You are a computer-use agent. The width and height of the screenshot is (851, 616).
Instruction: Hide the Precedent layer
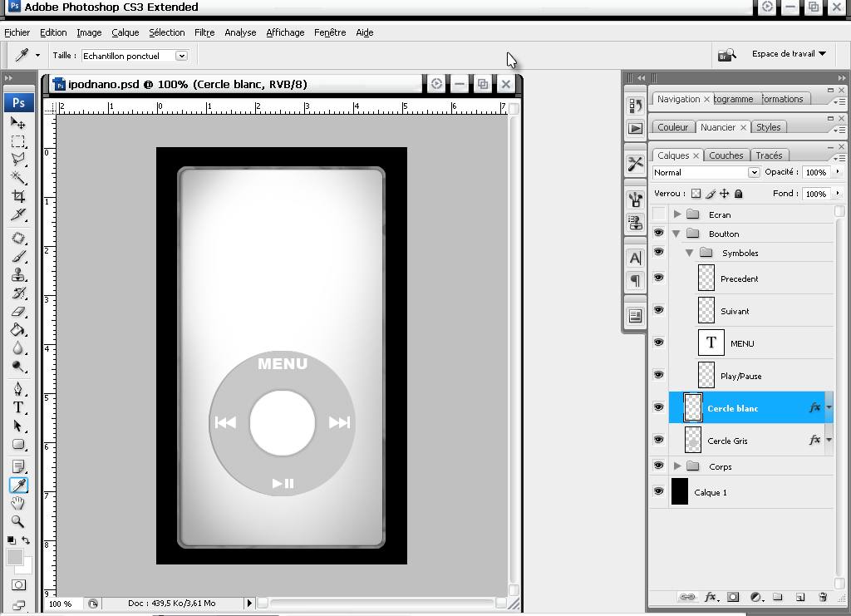coord(658,278)
